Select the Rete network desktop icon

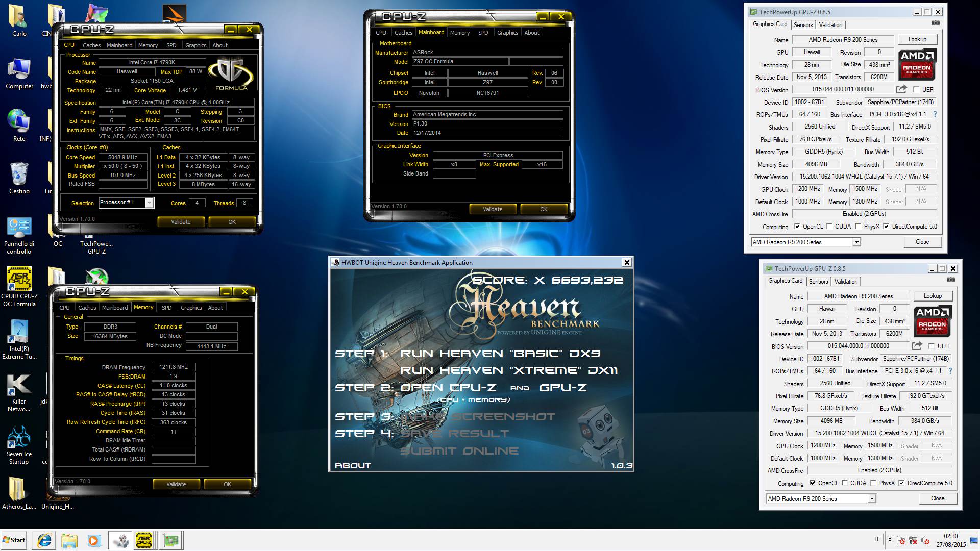[x=19, y=125]
